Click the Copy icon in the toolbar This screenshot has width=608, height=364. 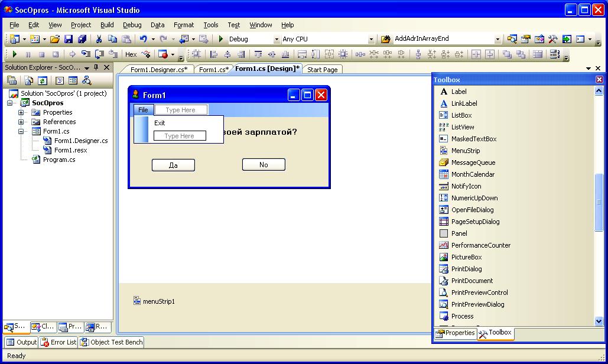(x=112, y=39)
